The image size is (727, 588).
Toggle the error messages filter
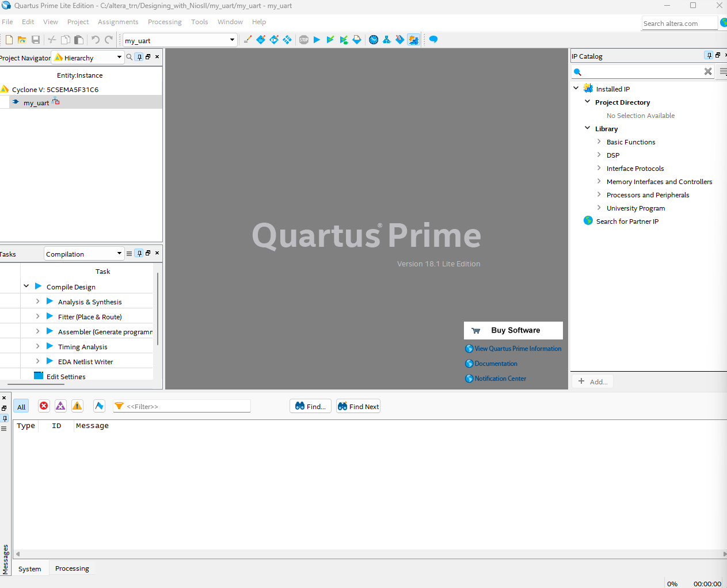click(44, 406)
